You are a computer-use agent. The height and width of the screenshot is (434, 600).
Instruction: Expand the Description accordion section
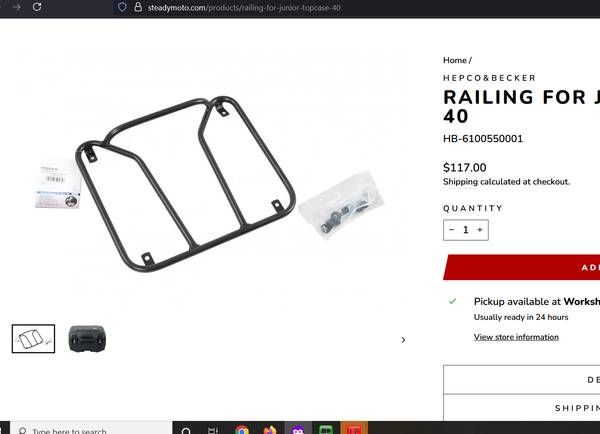coord(522,379)
